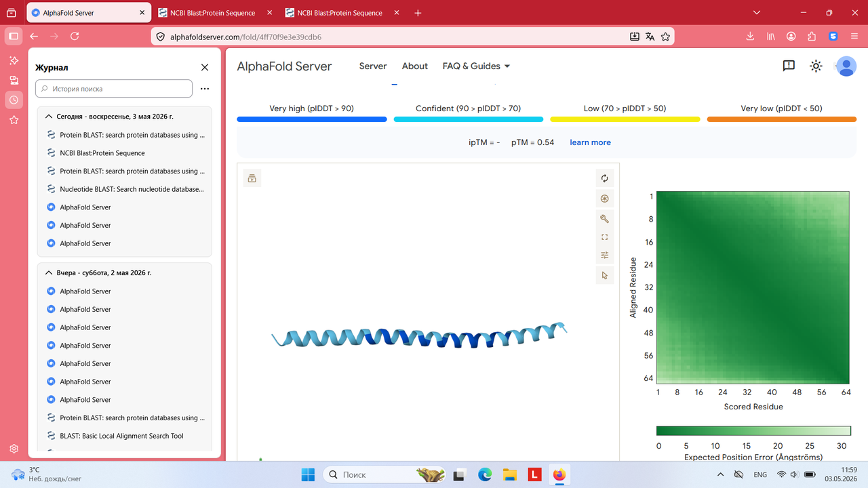Open the AlphaFold account avatar
The width and height of the screenshot is (868, 488).
pyautogui.click(x=846, y=66)
